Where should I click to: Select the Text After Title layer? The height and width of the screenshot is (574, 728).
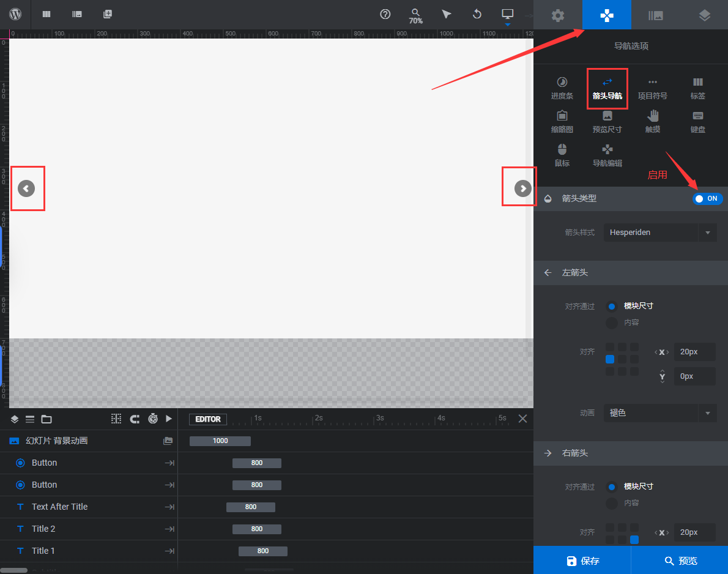89,507
